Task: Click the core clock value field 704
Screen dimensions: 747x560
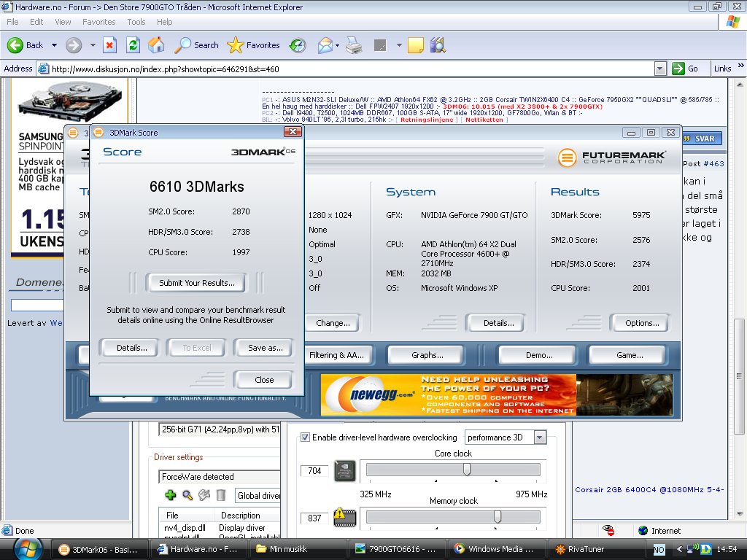Action: click(x=314, y=471)
